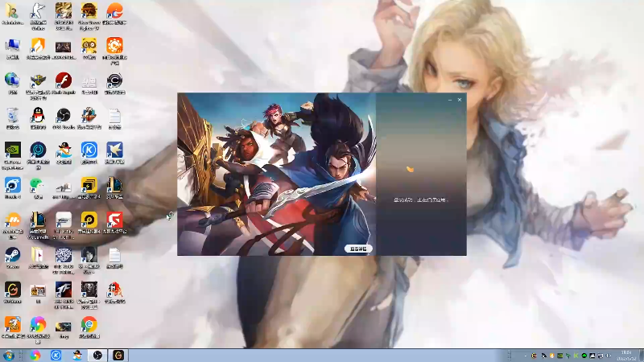Close the game launcher window
This screenshot has height=362, width=644.
coord(460,100)
